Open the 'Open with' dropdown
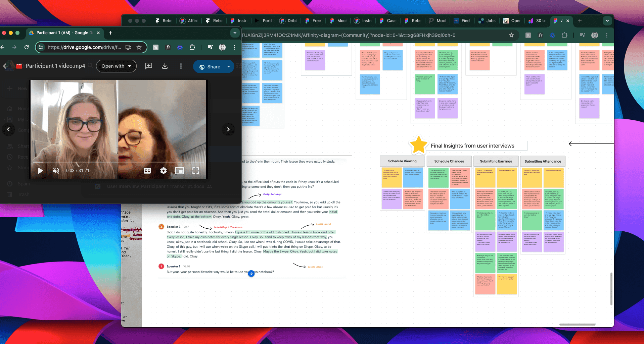This screenshot has width=644, height=344. point(116,66)
